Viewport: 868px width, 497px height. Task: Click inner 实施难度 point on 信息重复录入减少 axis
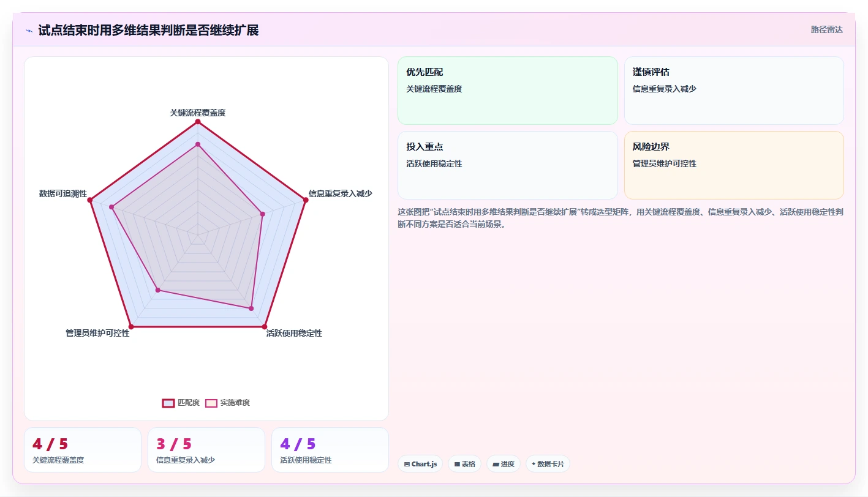(262, 214)
